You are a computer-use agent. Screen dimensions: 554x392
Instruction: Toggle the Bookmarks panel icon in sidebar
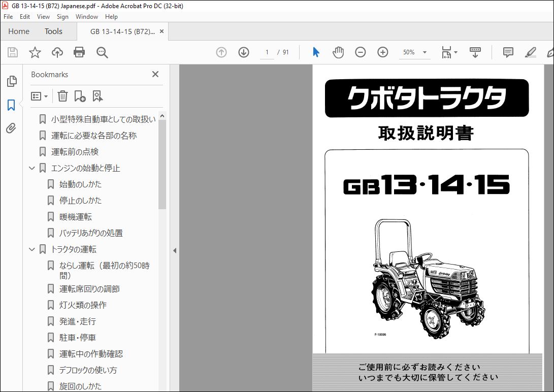[x=11, y=105]
